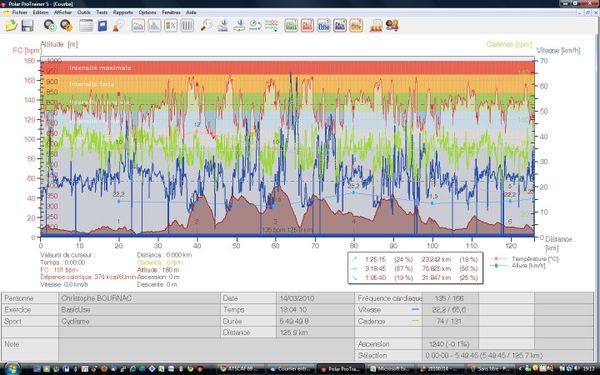Click lap marker 4 on the chart
This screenshot has height=375, width=600.
(354, 221)
